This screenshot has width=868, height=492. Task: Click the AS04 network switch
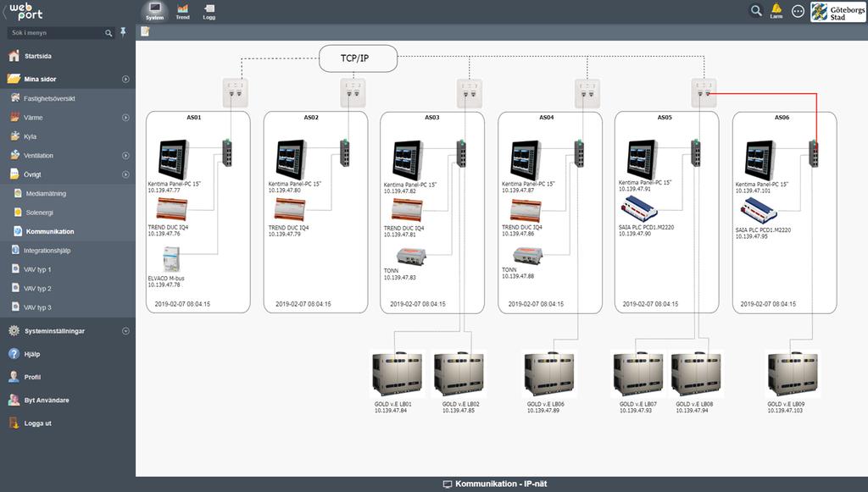point(579,153)
